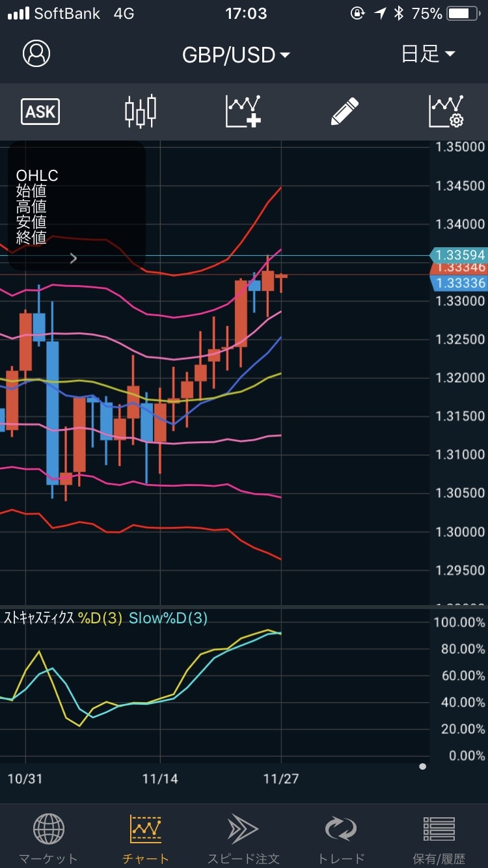Open the account profile icon
The width and height of the screenshot is (488, 868).
click(36, 53)
